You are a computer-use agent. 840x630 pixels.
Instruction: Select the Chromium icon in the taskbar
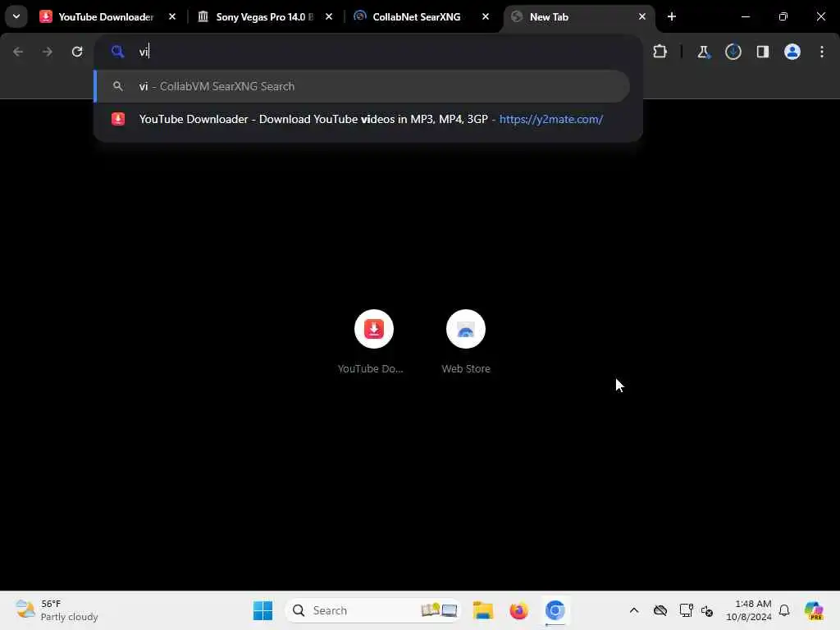(x=555, y=610)
